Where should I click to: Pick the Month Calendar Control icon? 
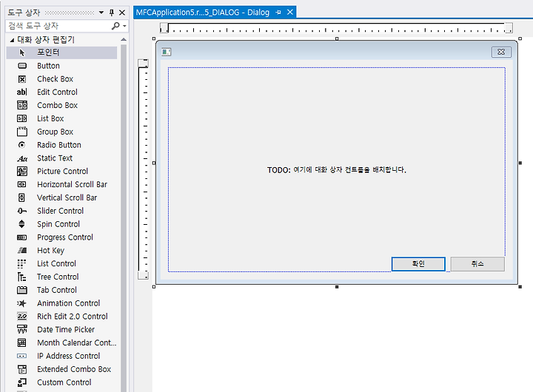[x=21, y=342]
